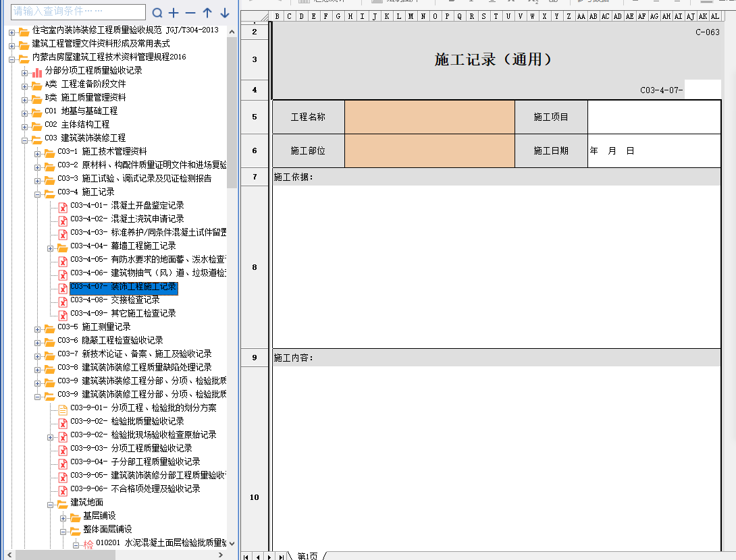Collapse C03 建筑装饰装修工程 folder

click(24, 140)
